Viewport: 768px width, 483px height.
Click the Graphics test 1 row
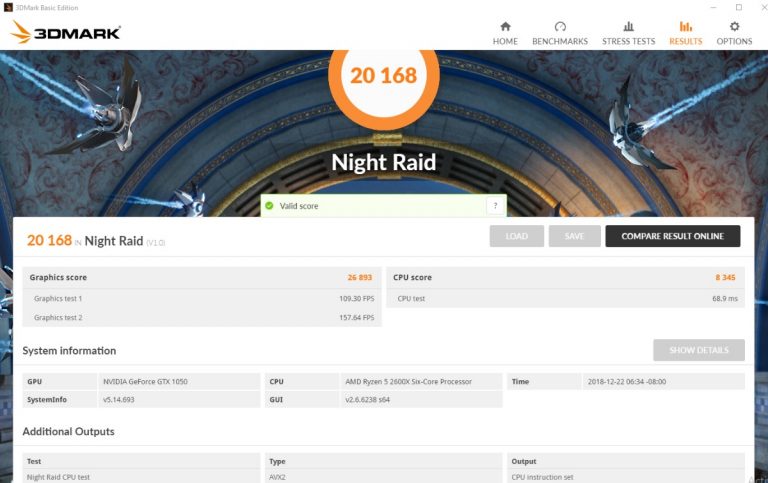[x=200, y=298]
